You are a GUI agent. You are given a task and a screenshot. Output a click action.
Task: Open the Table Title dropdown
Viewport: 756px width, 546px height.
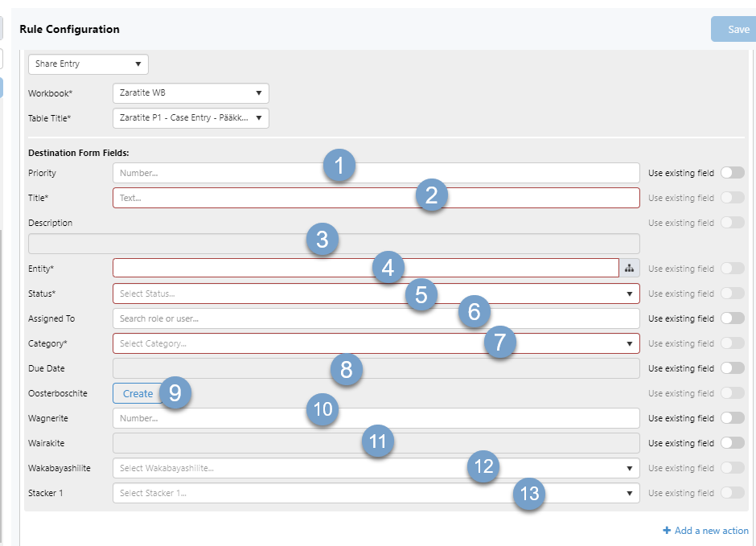pos(191,118)
